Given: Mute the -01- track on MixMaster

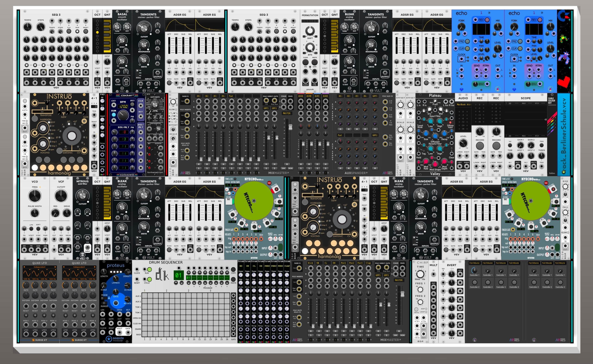Looking at the screenshot, I should pyautogui.click(x=199, y=164).
